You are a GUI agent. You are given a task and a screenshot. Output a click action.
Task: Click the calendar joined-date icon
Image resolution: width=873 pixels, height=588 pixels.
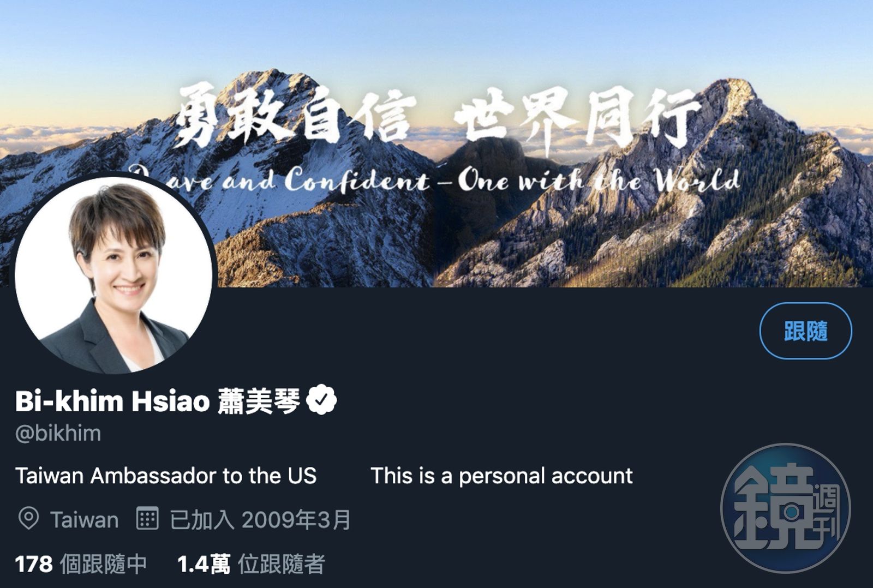coord(147,519)
